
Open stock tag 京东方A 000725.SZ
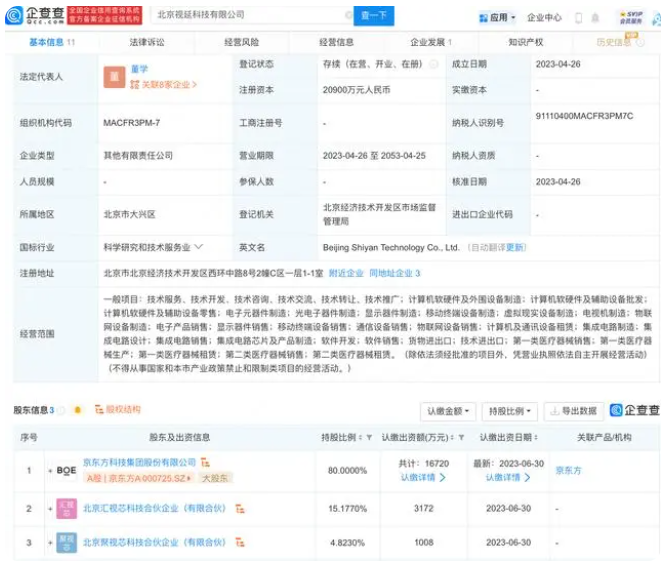pyautogui.click(x=138, y=479)
